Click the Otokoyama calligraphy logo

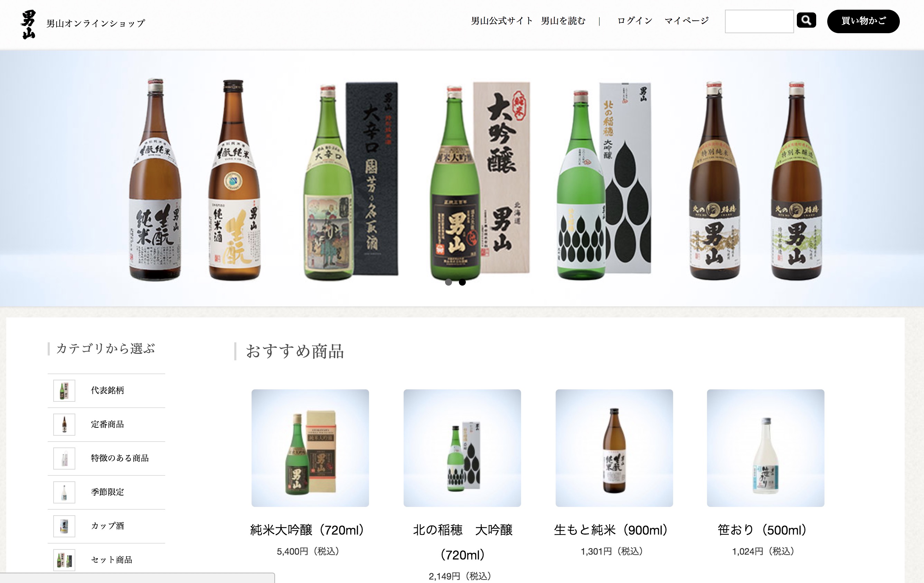(28, 24)
